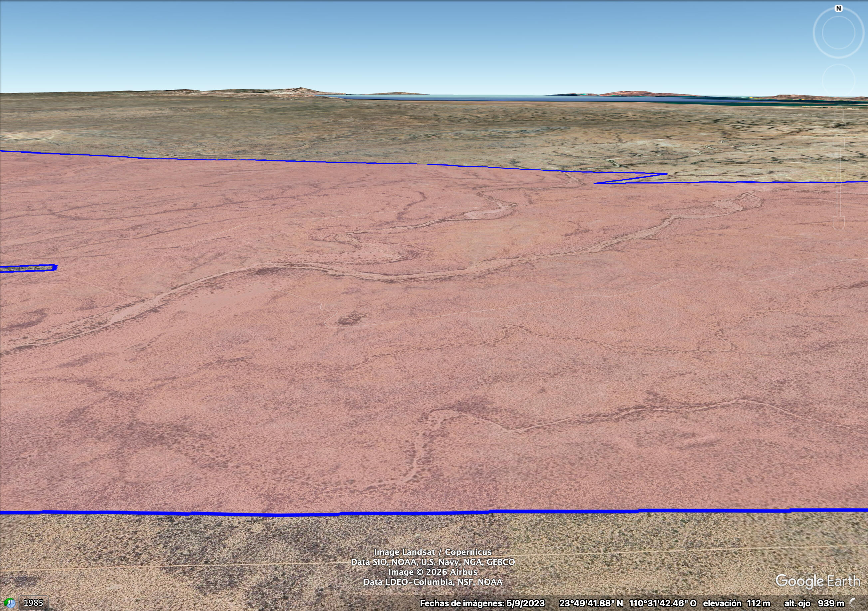The image size is (868, 611).
Task: Click the large pink shaded polygon area
Action: (416, 378)
